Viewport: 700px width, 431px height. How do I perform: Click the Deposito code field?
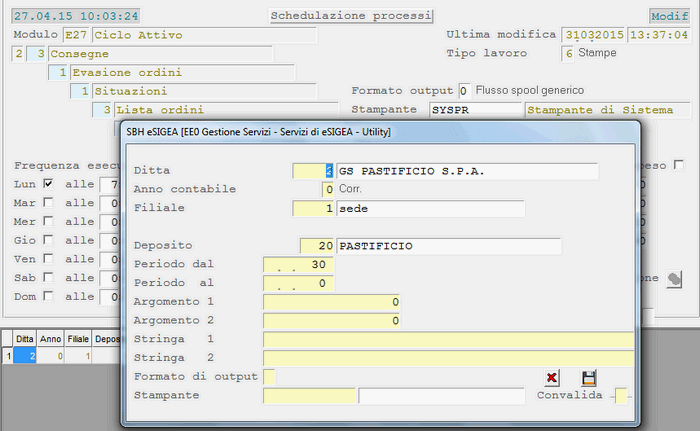coord(317,246)
